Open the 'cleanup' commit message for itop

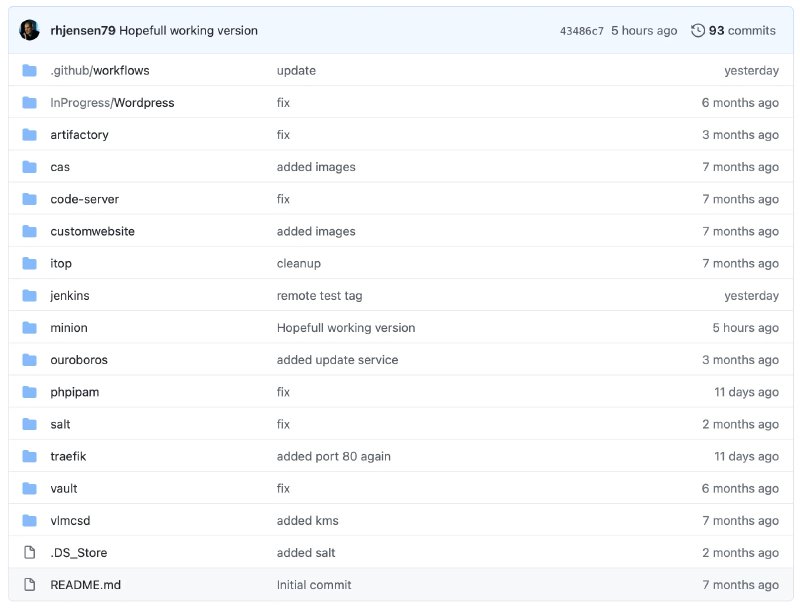[298, 263]
